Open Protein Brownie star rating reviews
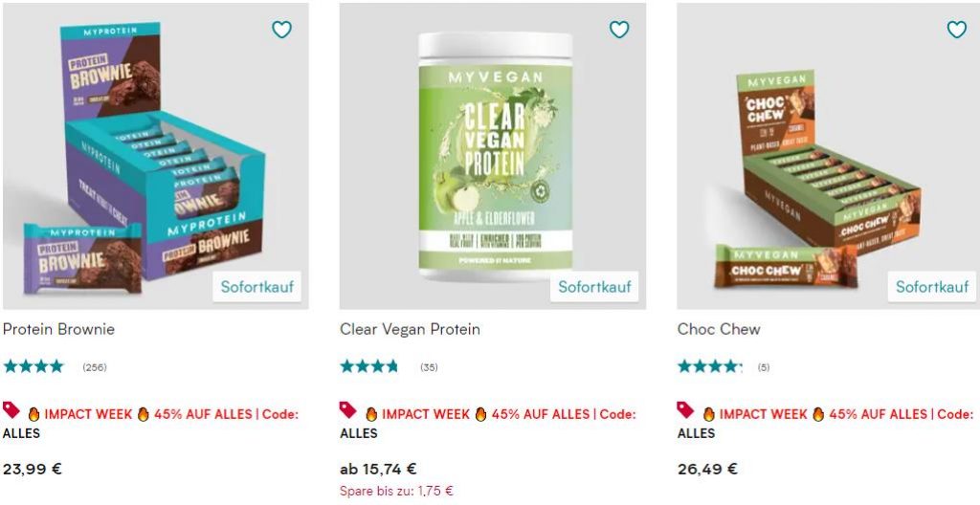Image resolution: width=980 pixels, height=505 pixels. click(x=55, y=367)
